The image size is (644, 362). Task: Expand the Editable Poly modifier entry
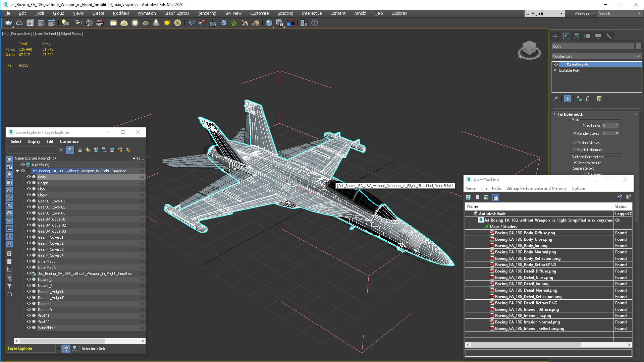click(555, 70)
